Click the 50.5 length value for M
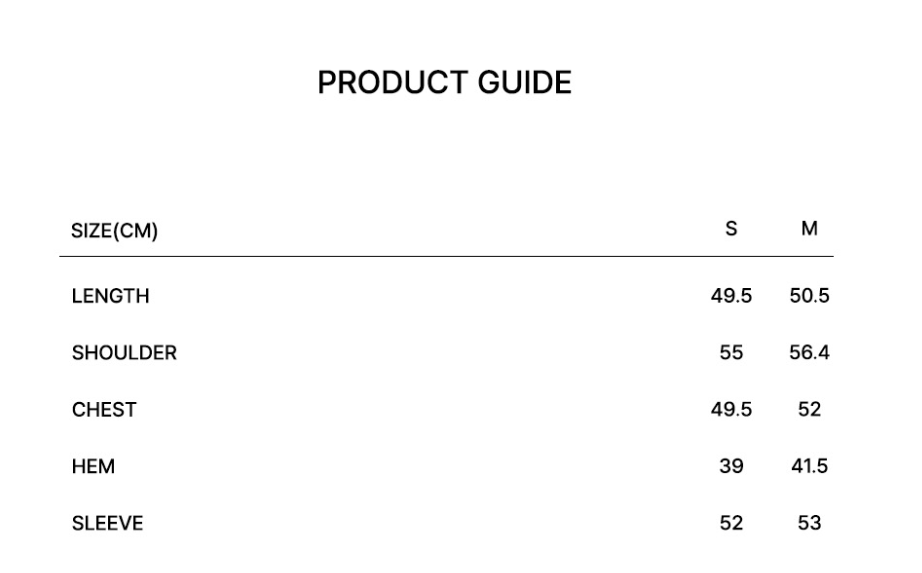The height and width of the screenshot is (573, 922). (809, 296)
